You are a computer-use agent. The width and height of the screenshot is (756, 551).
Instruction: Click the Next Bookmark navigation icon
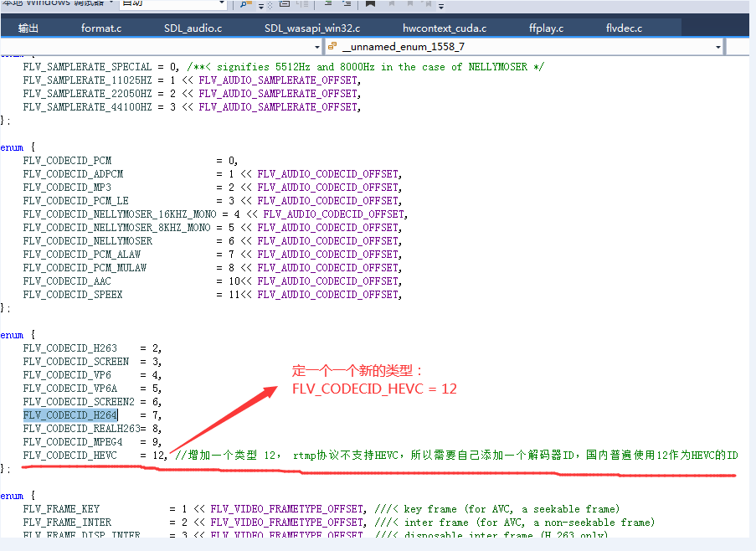pos(410,5)
